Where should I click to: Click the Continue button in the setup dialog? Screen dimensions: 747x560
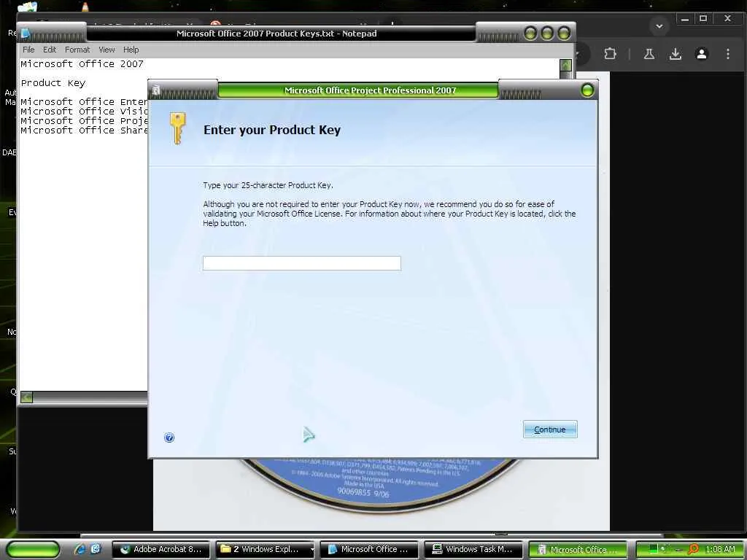(x=550, y=429)
